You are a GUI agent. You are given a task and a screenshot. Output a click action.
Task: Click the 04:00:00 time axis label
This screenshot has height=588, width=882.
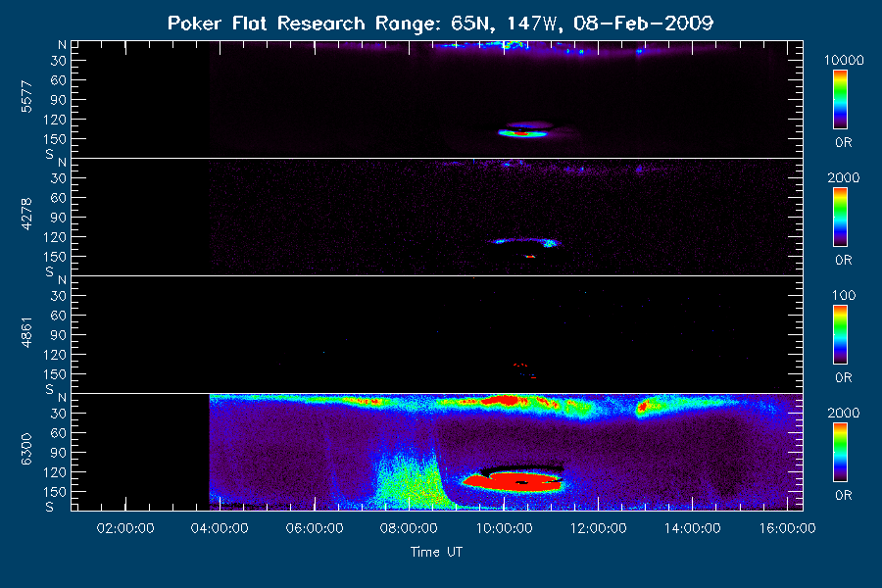point(220,528)
